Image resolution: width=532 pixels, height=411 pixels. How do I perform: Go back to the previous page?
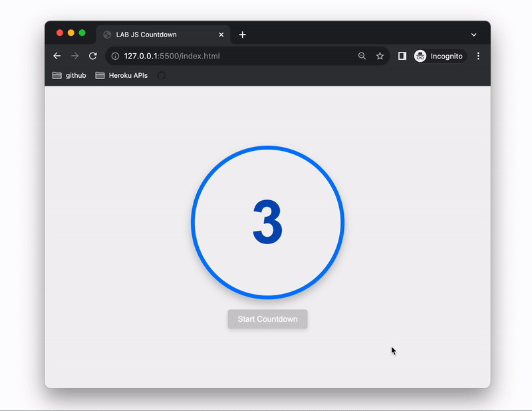(57, 56)
